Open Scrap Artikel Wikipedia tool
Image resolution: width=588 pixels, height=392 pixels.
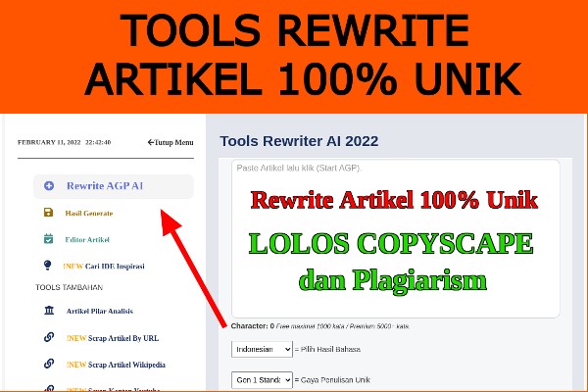click(x=116, y=365)
